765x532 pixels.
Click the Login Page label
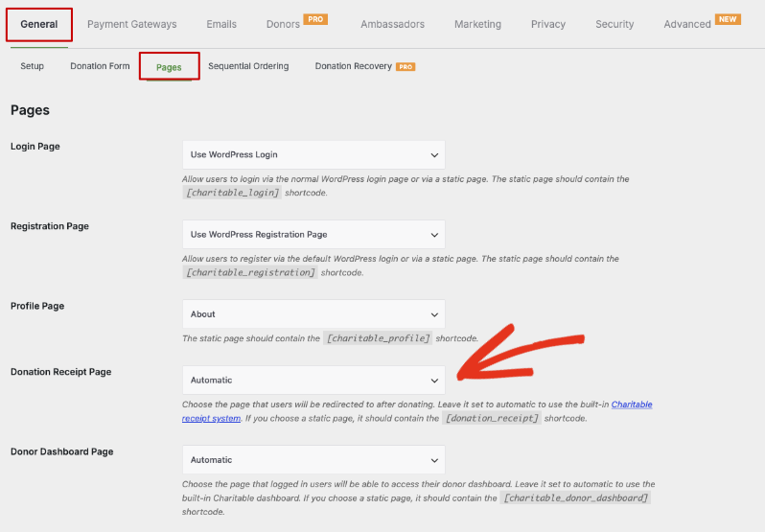pos(35,147)
